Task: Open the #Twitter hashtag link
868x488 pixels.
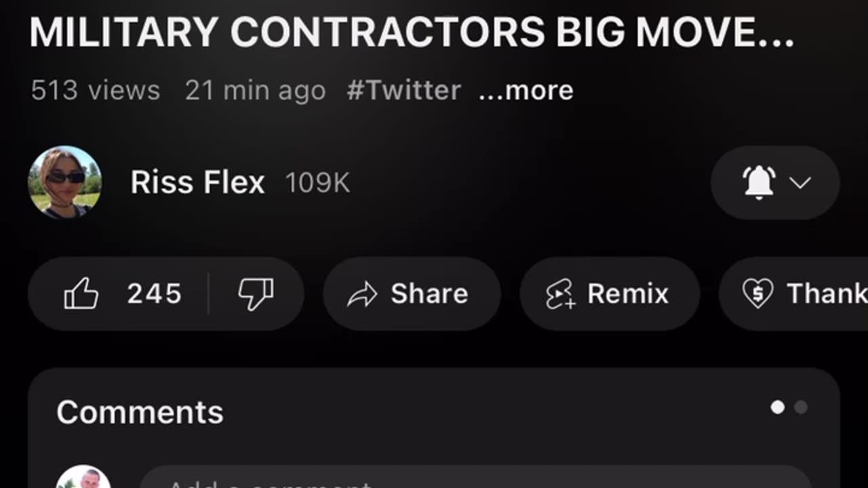Action: click(403, 90)
